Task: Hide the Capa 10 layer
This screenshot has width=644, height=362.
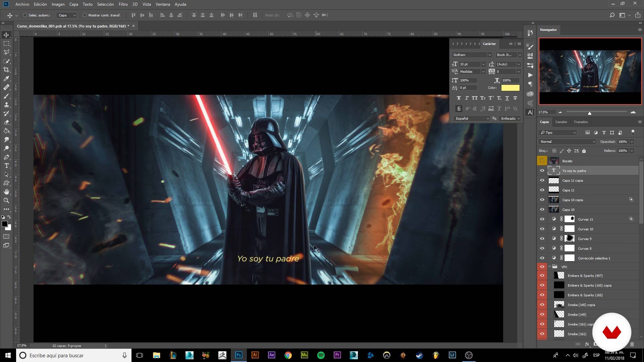Action: tap(542, 209)
